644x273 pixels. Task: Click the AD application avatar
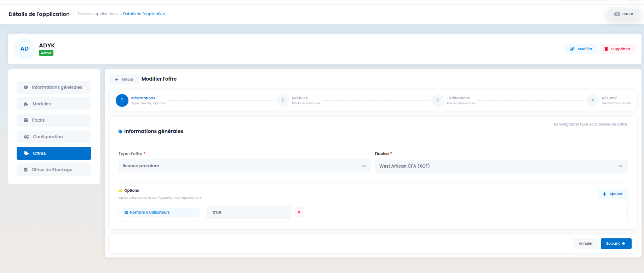point(24,49)
